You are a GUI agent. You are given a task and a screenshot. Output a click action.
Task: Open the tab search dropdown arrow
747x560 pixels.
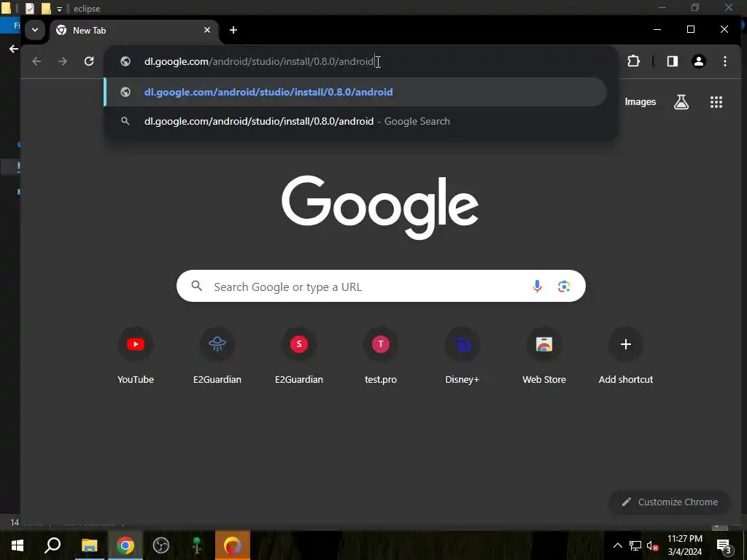tap(35, 30)
